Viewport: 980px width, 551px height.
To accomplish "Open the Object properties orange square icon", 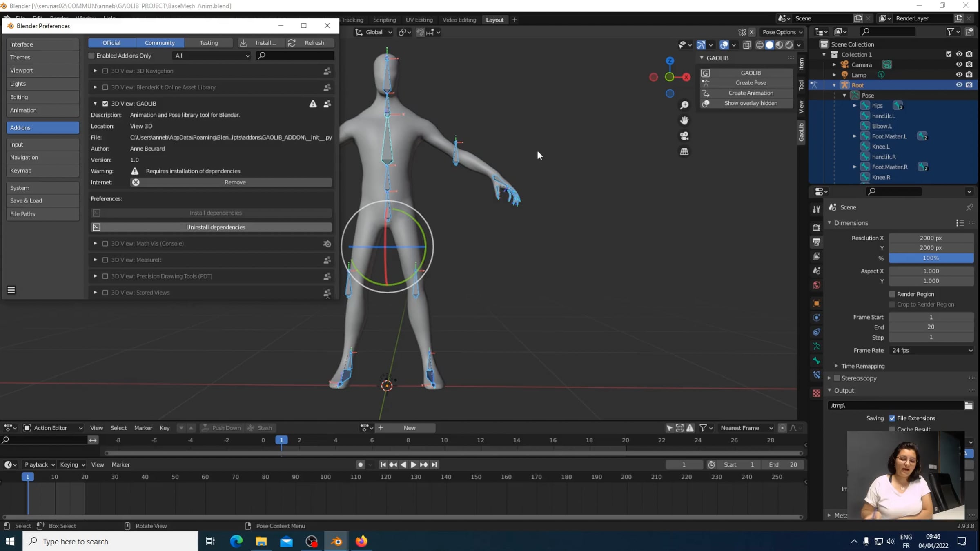I will [x=816, y=303].
